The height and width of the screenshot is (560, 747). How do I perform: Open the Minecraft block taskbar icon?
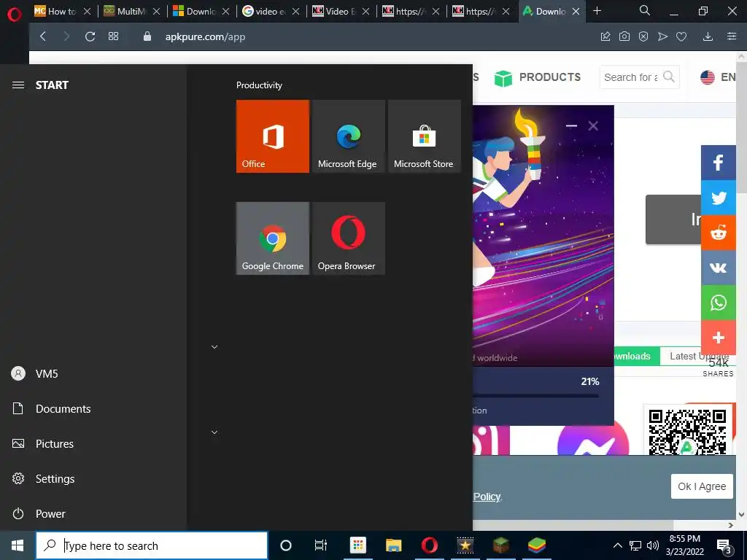(x=500, y=545)
